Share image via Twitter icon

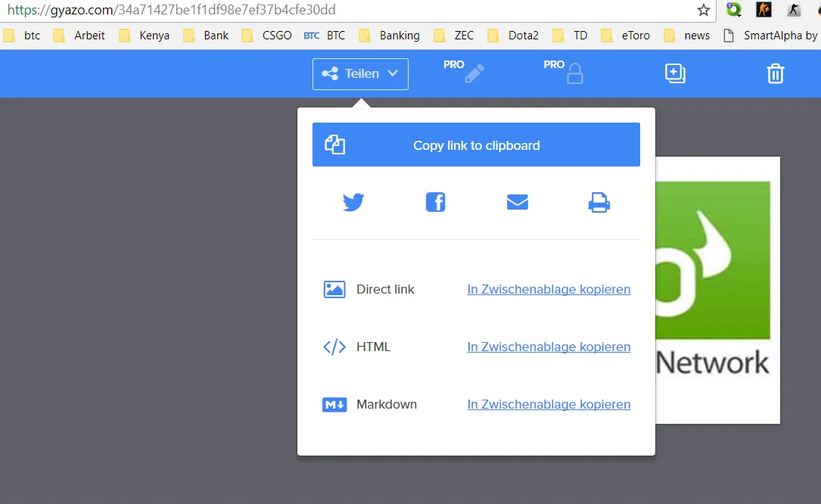pos(353,202)
